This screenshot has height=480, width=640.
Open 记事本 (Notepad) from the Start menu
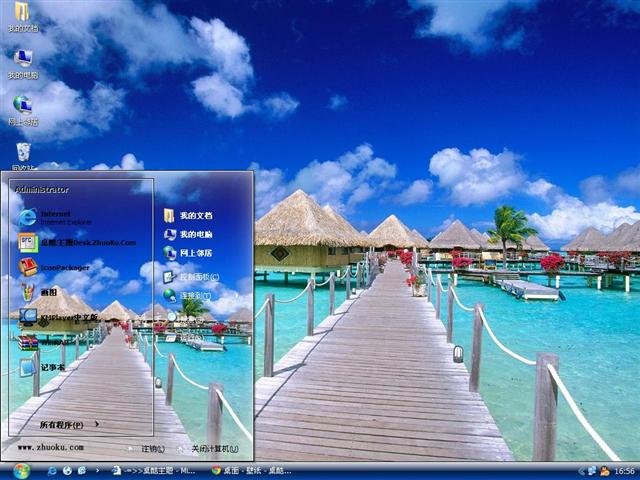click(x=42, y=367)
